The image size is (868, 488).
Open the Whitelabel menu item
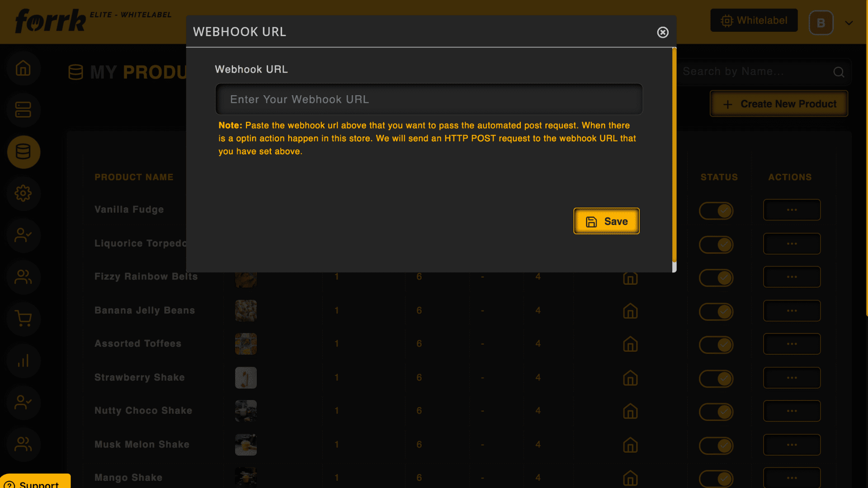point(754,20)
